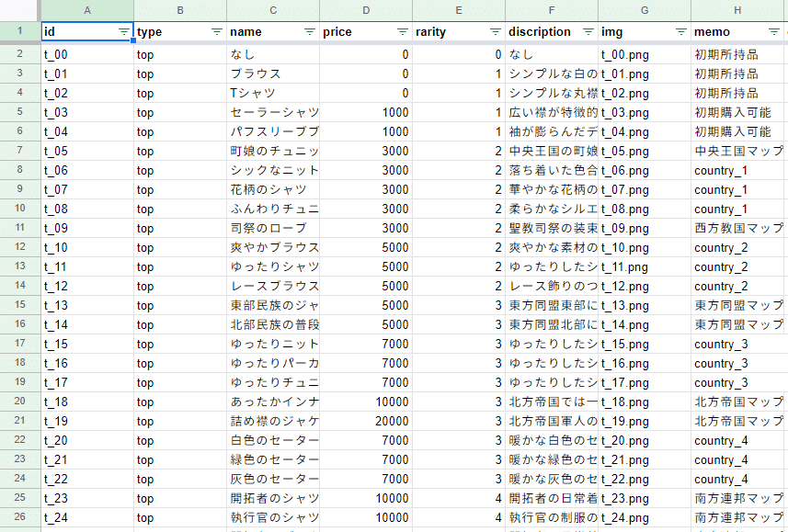Click price cell 20000
Screen dimensions: 788x532
pos(366,421)
